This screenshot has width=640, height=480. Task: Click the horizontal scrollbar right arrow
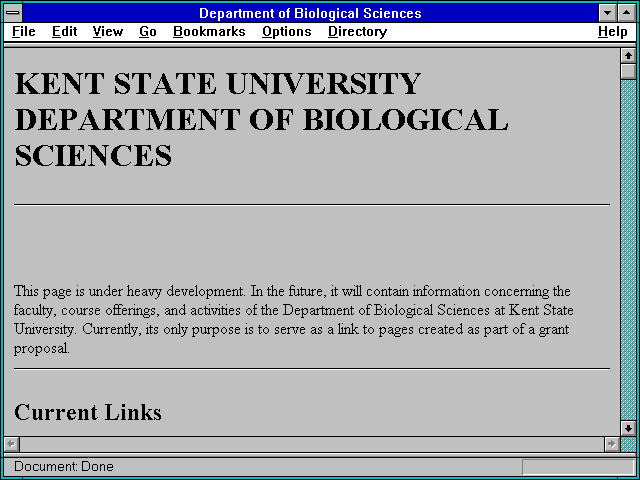pos(611,444)
